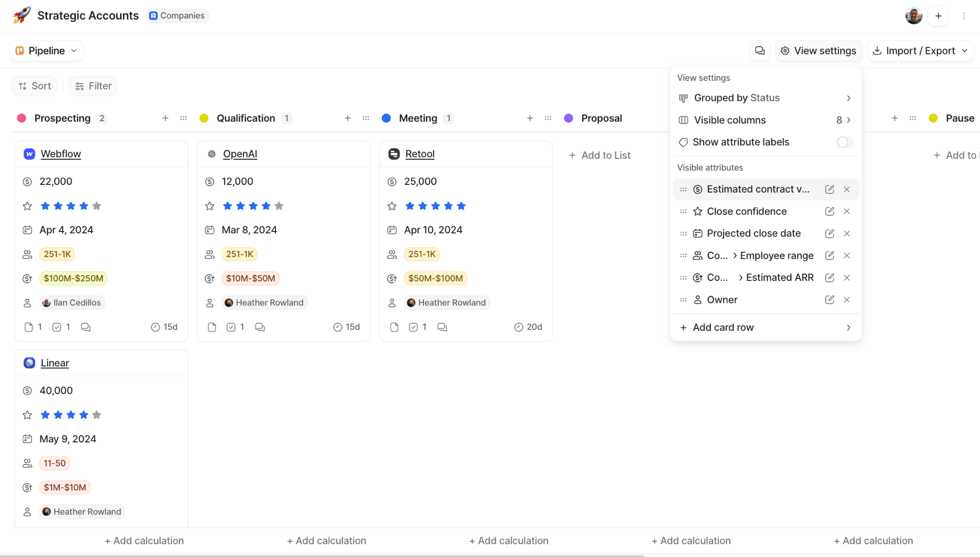Expand Grouped by Status setting
Image resolution: width=980 pixels, height=557 pixels.
coord(766,98)
